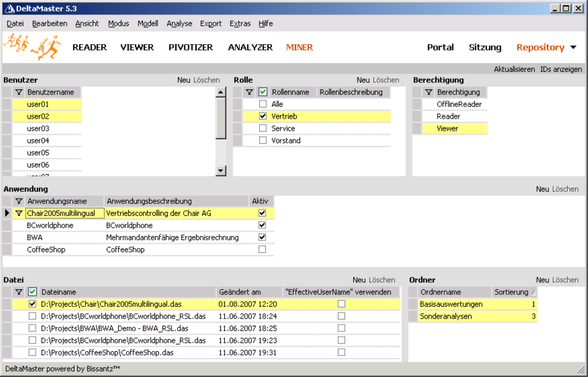
Task: Open the Datei menu
Action: 15,23
